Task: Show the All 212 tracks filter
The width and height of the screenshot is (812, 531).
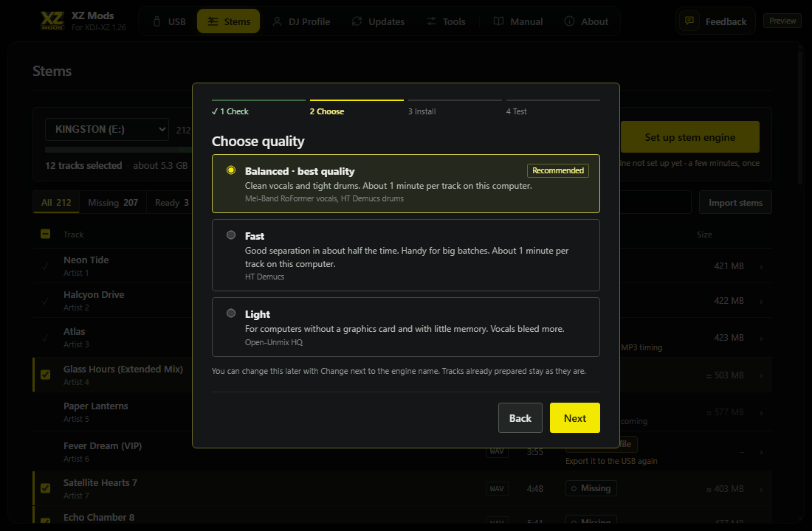Action: tap(56, 202)
